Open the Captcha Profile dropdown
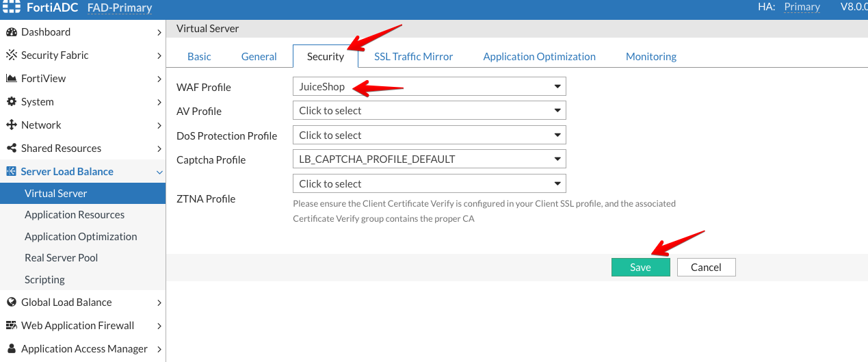Screen dimensions: 868x362 coord(429,159)
